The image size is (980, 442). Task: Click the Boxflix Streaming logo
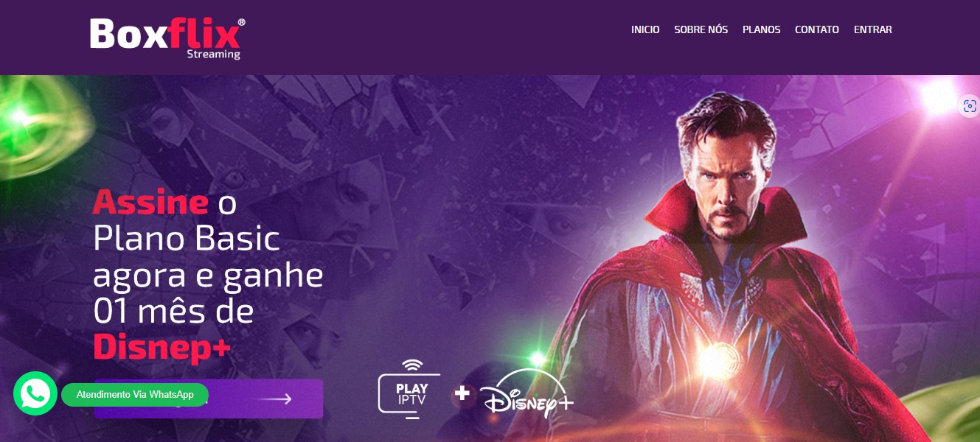click(x=167, y=38)
